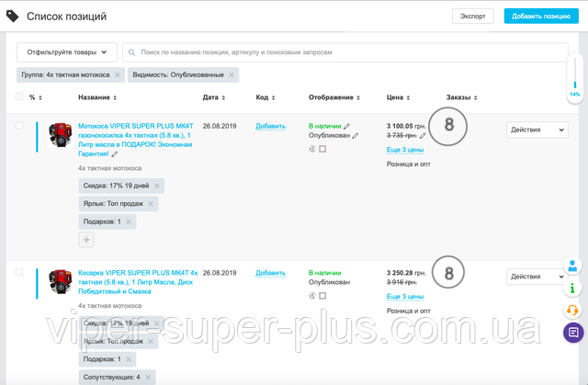Toggle the small square box beside globe in Косарка row
Image resolution: width=588 pixels, height=385 pixels.
322,296
